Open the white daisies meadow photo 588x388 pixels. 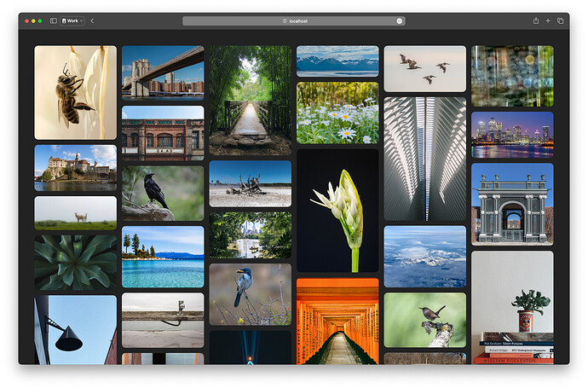tap(337, 113)
